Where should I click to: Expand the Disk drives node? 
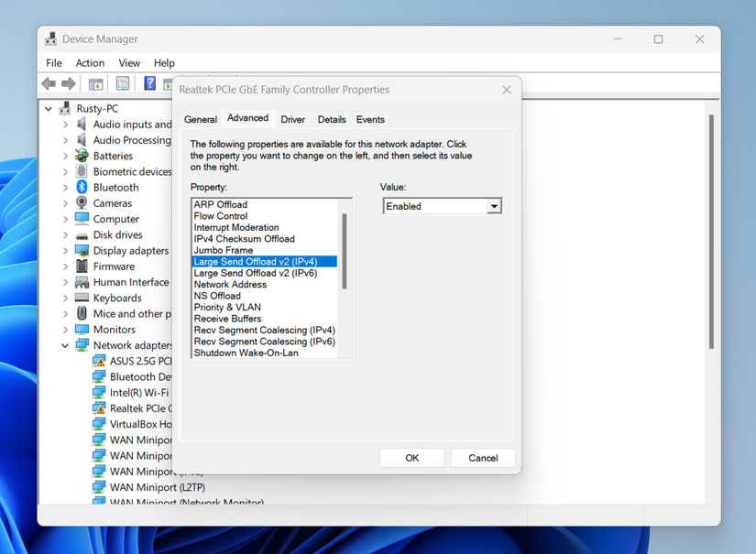click(65, 235)
